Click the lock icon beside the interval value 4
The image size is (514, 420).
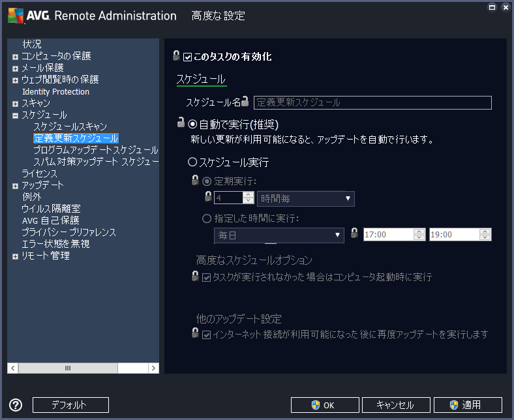(x=208, y=196)
